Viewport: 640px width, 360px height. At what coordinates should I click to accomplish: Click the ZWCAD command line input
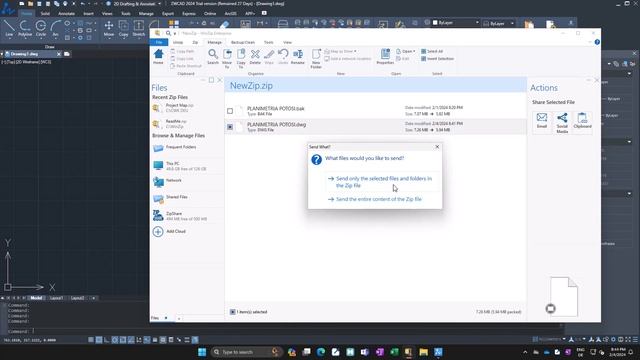(286, 331)
